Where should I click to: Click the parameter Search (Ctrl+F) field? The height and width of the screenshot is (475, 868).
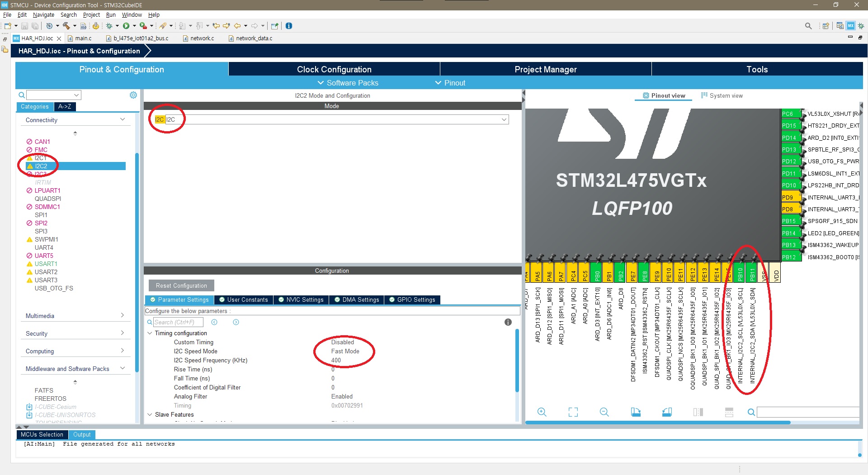coord(178,322)
